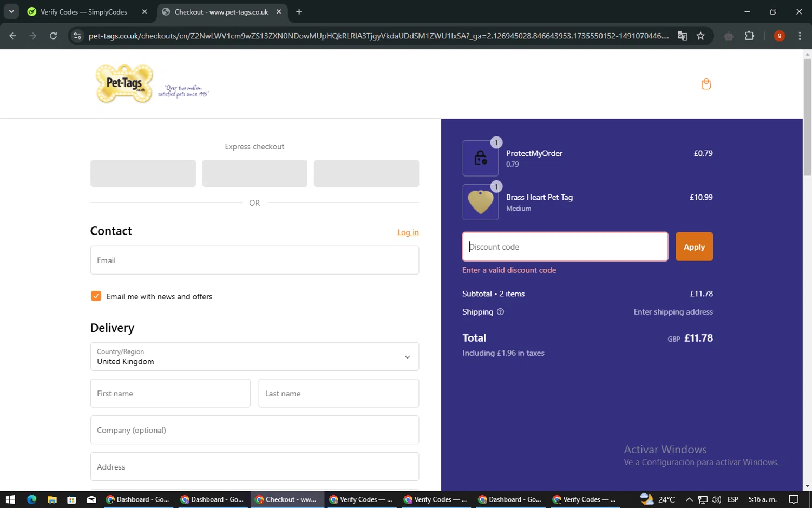Screen dimensions: 812x508
Task: Click the ProtectMyOrder lock thumbnail
Action: (x=480, y=158)
